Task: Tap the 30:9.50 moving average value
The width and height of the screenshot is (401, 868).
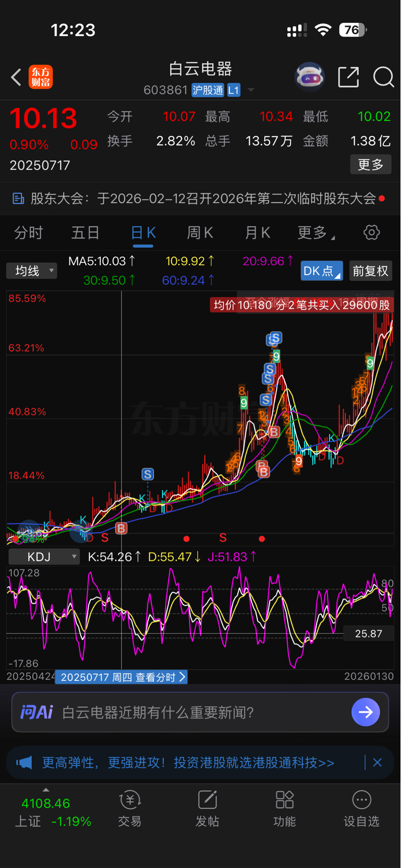Action: (x=110, y=280)
